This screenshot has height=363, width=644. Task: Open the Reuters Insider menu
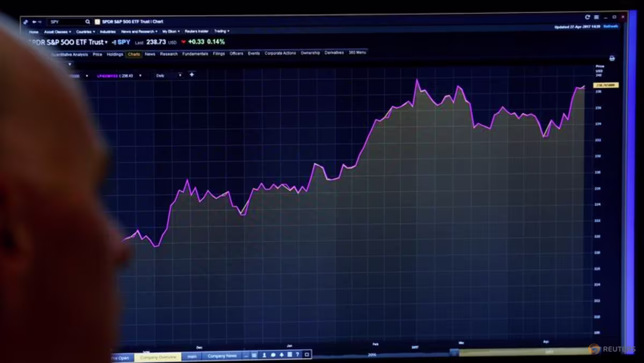(196, 31)
